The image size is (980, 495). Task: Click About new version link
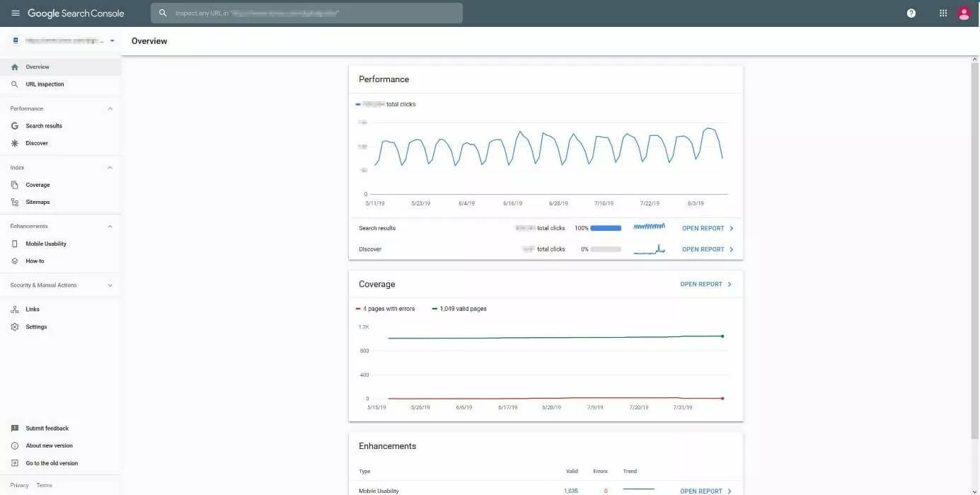pyautogui.click(x=50, y=446)
